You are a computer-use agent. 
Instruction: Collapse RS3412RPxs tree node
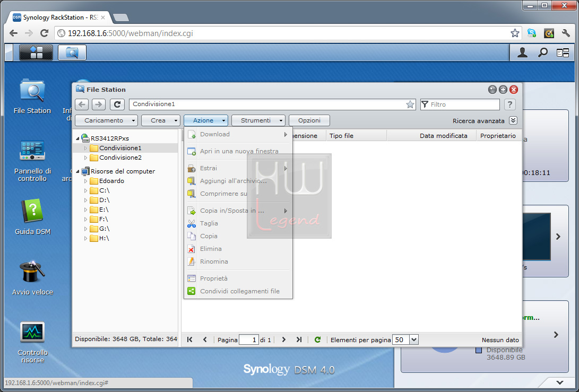pos(77,138)
